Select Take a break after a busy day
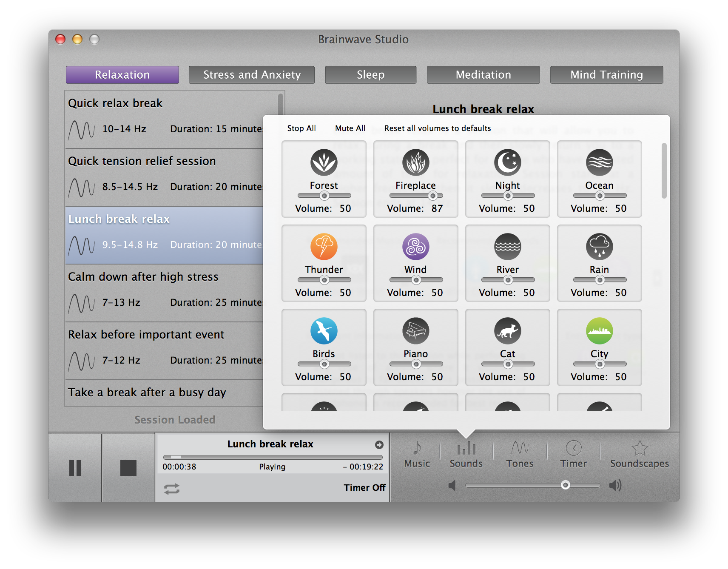Image resolution: width=728 pixels, height=569 pixels. coord(164,393)
